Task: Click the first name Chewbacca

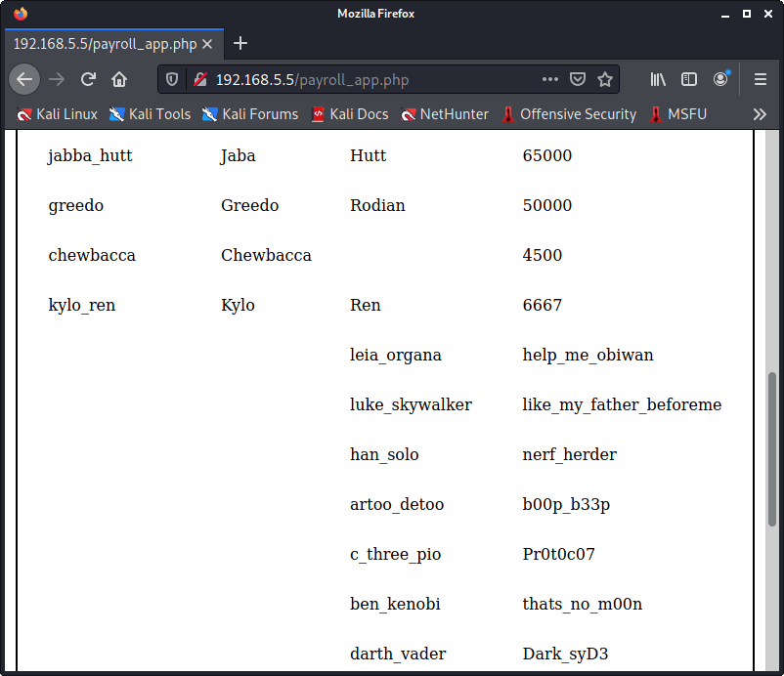Action: point(266,255)
